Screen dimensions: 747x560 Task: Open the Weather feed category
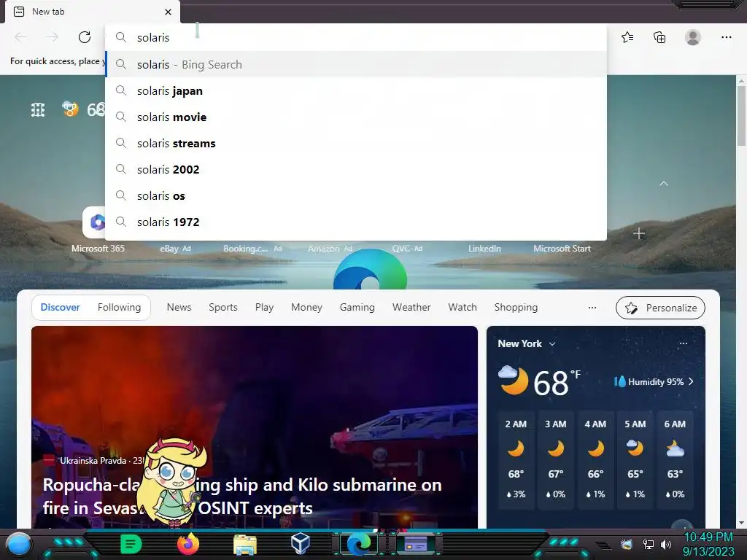coord(411,307)
